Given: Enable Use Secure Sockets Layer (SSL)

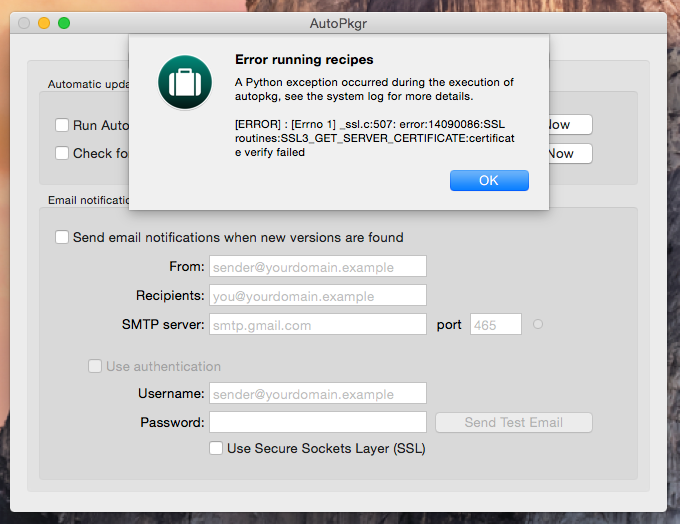Looking at the screenshot, I should pyautogui.click(x=216, y=448).
